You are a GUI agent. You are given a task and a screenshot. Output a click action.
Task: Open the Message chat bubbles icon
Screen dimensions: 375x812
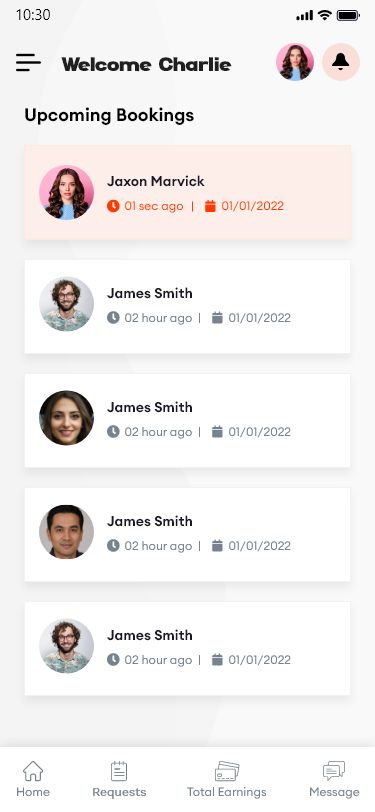[x=334, y=771]
